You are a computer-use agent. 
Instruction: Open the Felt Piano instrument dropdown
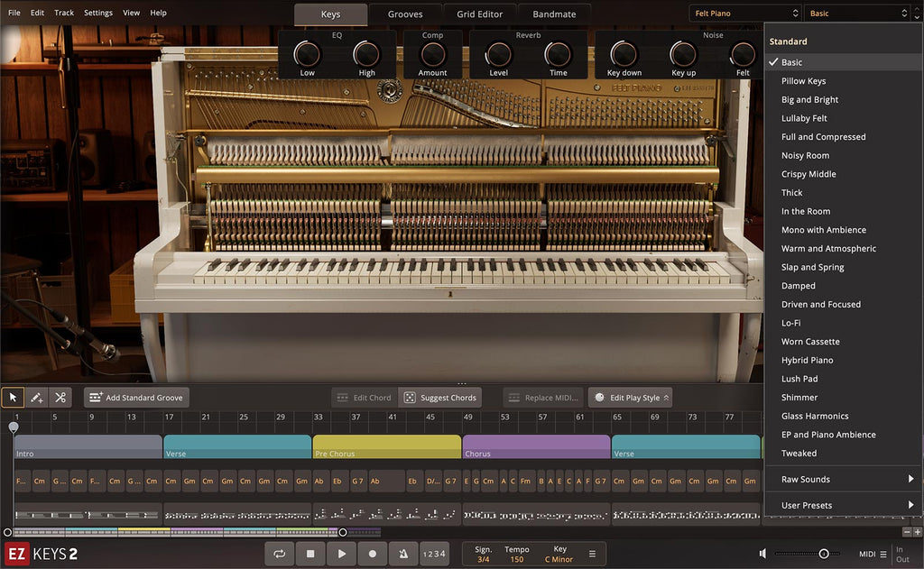click(x=746, y=13)
